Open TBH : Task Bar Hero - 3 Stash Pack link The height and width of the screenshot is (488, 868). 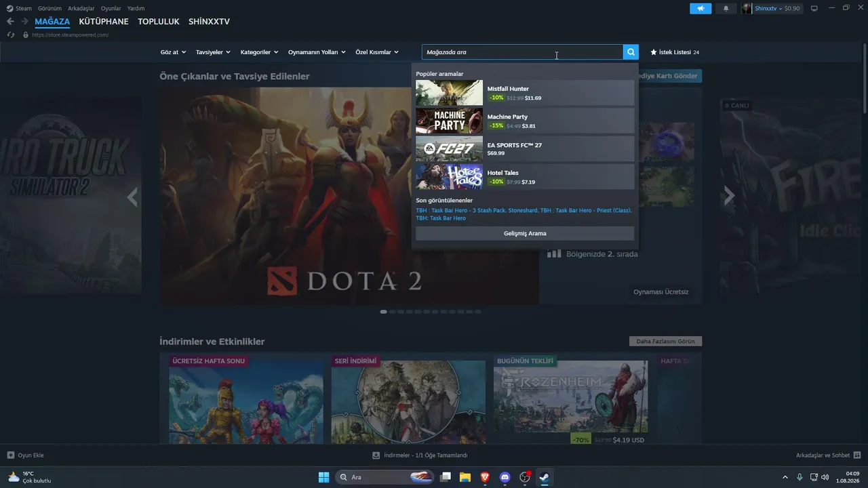460,210
